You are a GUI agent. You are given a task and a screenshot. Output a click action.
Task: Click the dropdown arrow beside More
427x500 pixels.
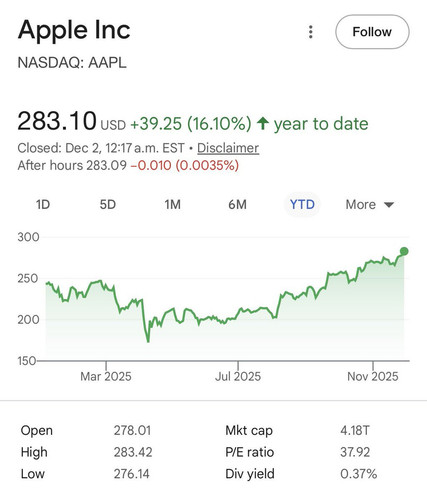pos(389,205)
